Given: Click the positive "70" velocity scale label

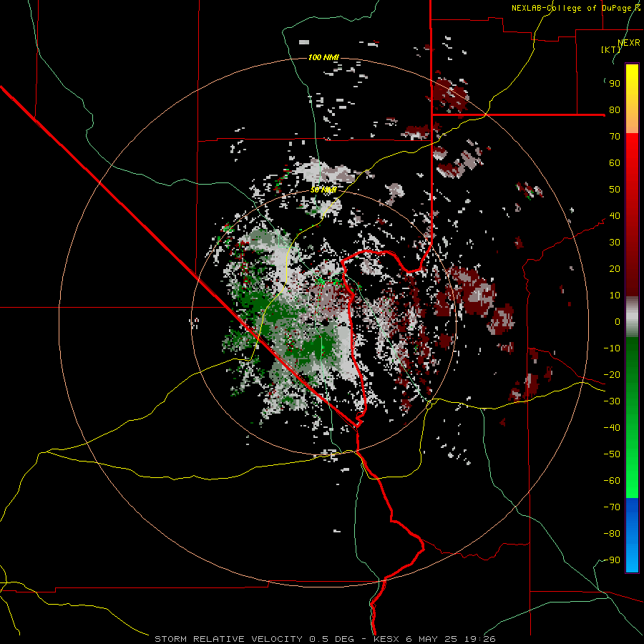Looking at the screenshot, I should (615, 137).
